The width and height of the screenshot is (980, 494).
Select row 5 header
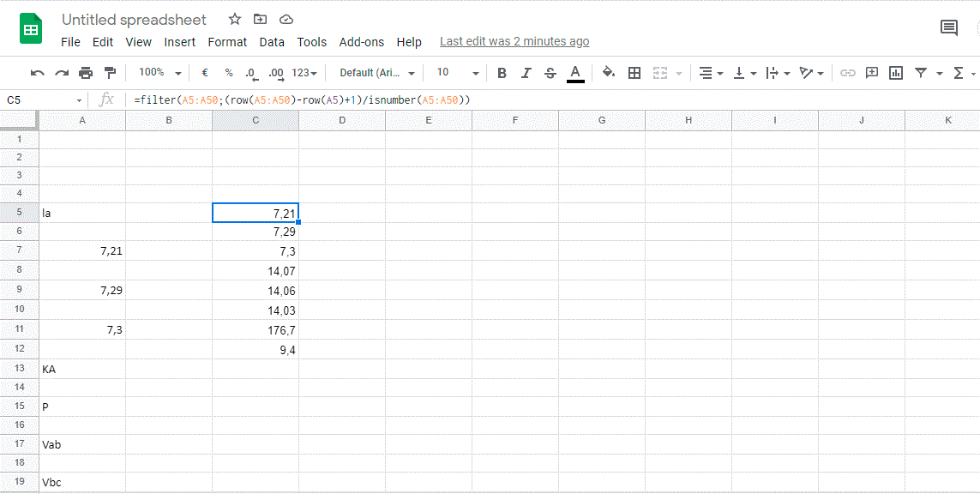click(x=20, y=212)
